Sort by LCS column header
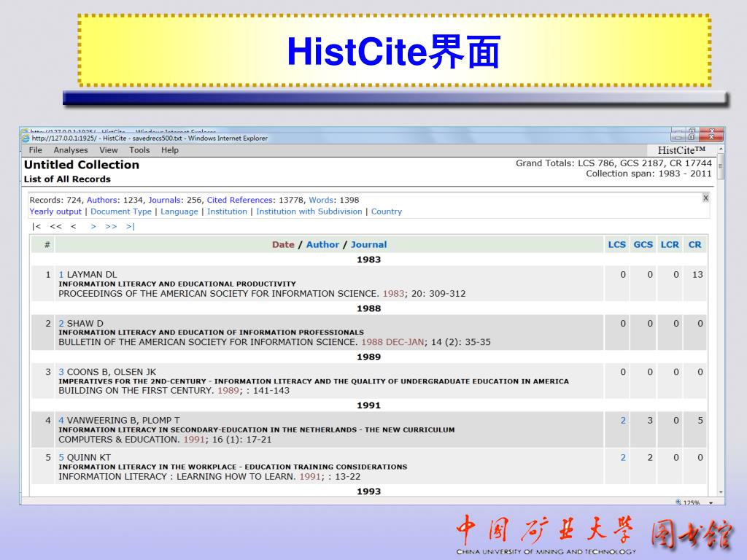747x560 pixels. click(617, 245)
